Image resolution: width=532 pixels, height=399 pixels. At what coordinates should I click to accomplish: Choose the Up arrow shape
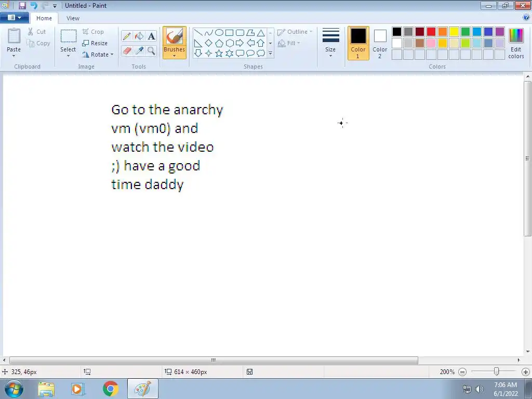pos(261,43)
